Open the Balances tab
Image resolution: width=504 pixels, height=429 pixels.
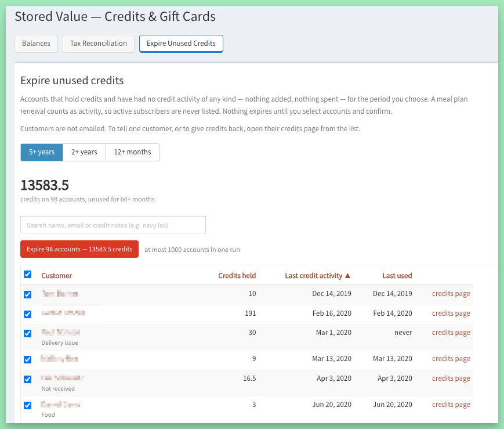coord(36,44)
